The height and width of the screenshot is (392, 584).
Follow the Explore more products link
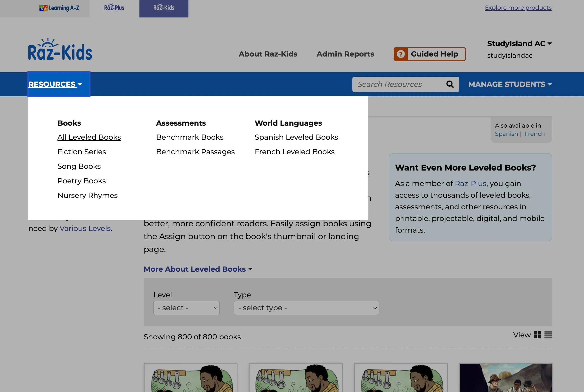[x=518, y=8]
